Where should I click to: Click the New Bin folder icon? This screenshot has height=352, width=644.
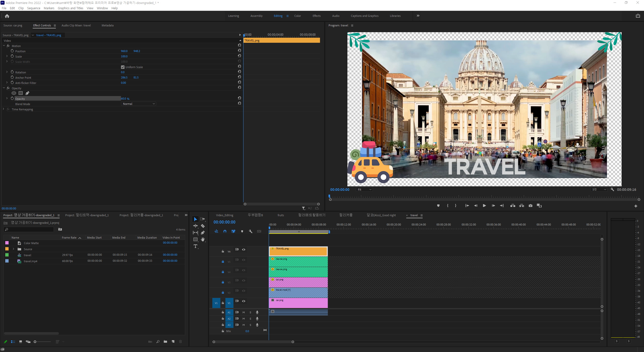point(165,341)
